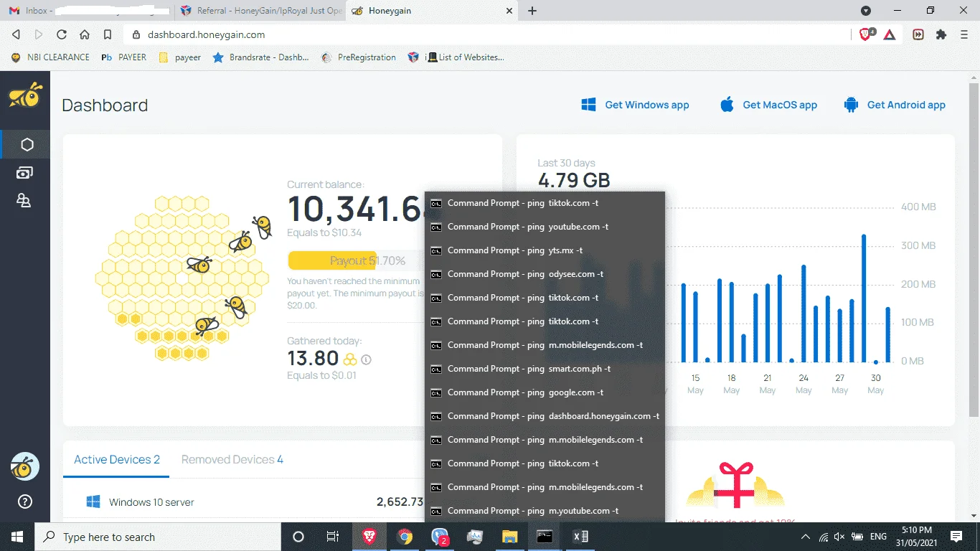980x551 pixels.
Task: Open the Dashboard hexagon icon in sidebar
Action: (27, 144)
